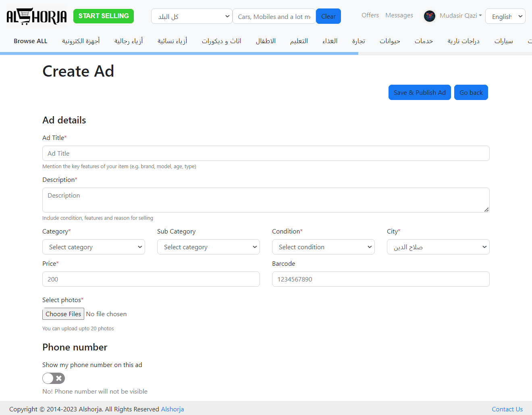Click the Alshorja logo
This screenshot has width=532, height=415.
37,17
